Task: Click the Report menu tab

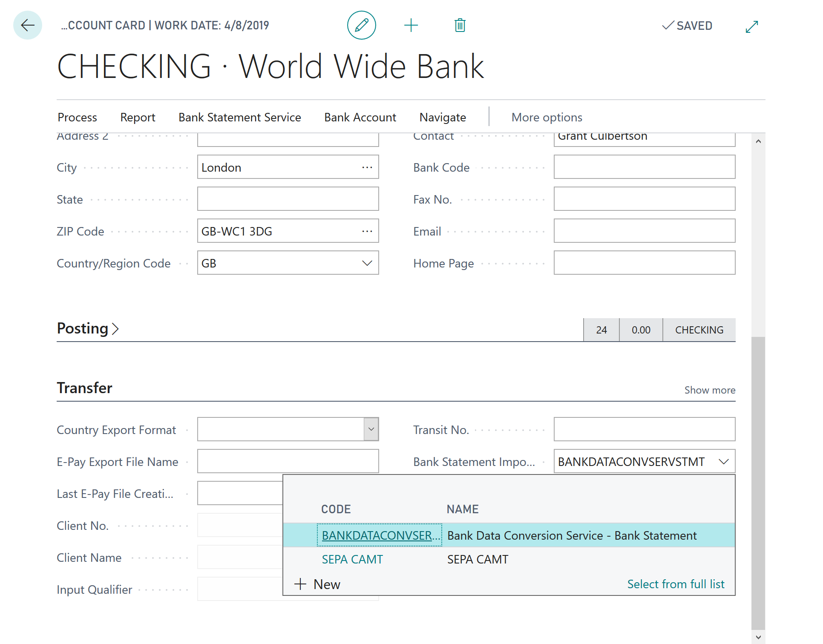Action: pyautogui.click(x=138, y=117)
